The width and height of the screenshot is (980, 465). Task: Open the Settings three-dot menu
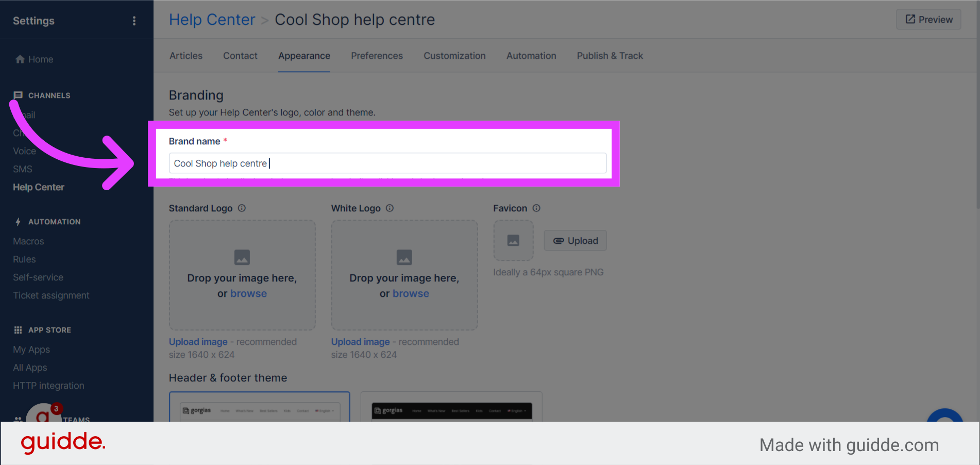click(134, 21)
